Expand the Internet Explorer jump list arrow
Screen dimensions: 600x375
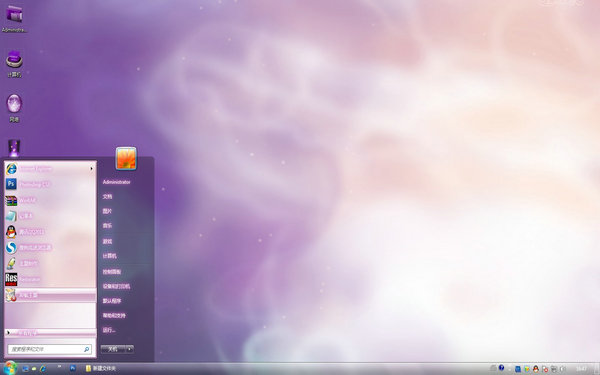coord(91,168)
